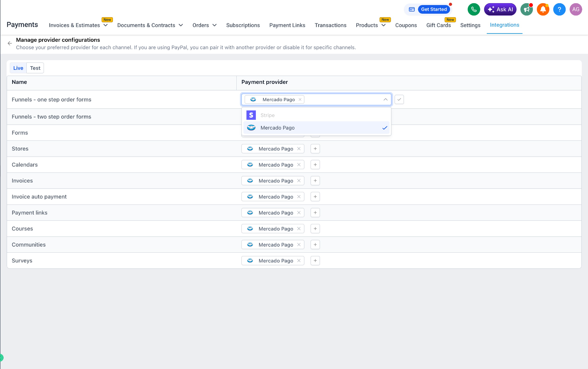The width and height of the screenshot is (588, 369).
Task: Go to the Transactions tab
Action: point(330,25)
